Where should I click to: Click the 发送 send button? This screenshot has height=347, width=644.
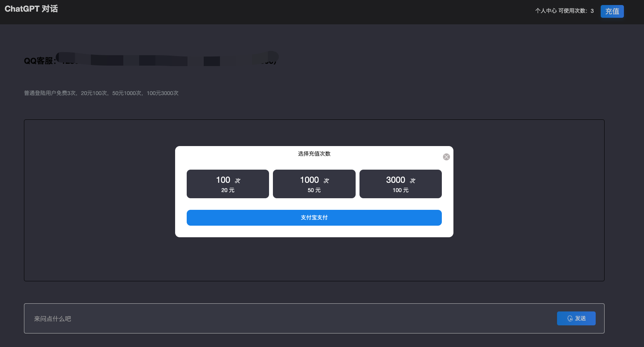[576, 318]
